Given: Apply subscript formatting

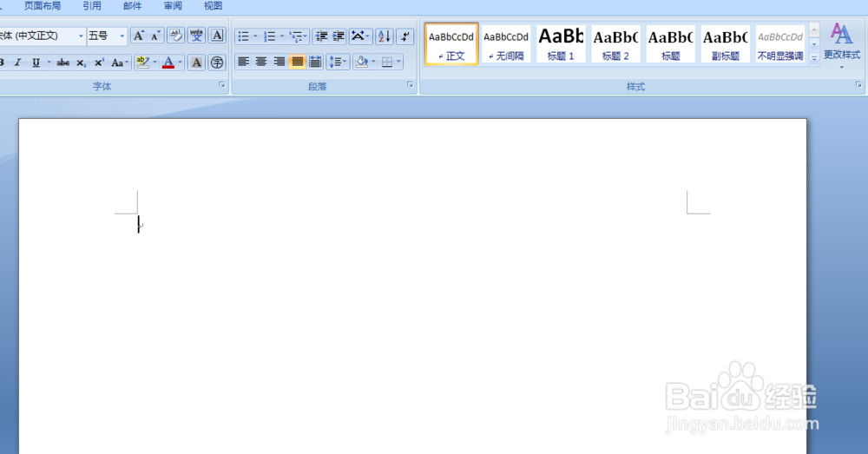Looking at the screenshot, I should coord(81,62).
